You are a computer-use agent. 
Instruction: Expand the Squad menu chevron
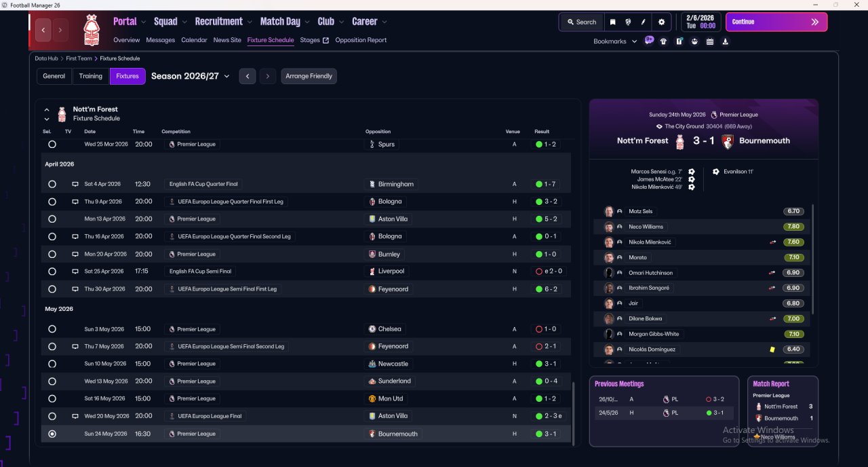pyautogui.click(x=184, y=22)
